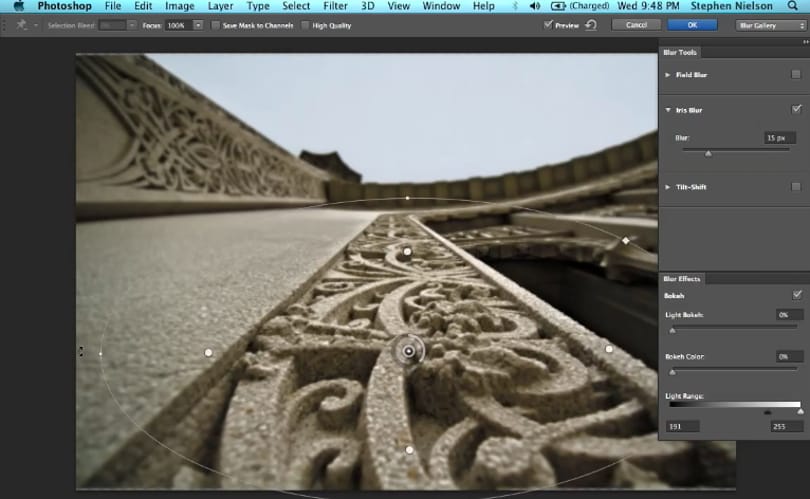Disable the Iris Blur checkbox
Image resolution: width=810 pixels, height=499 pixels.
point(796,109)
